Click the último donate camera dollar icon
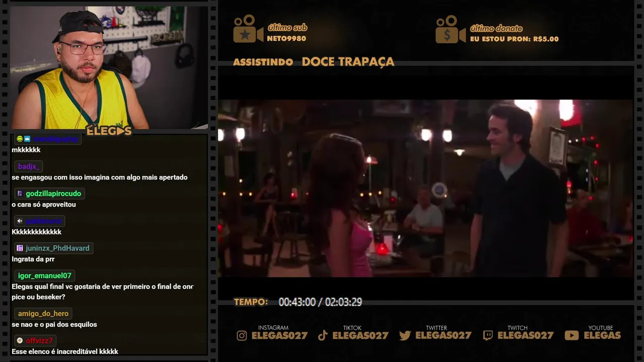This screenshot has width=644, height=362. tap(450, 29)
